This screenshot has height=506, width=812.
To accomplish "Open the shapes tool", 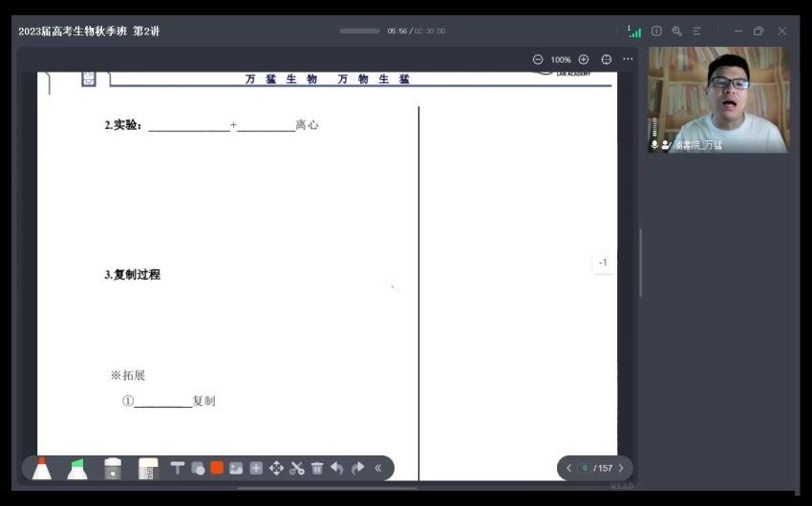I will coord(198,468).
